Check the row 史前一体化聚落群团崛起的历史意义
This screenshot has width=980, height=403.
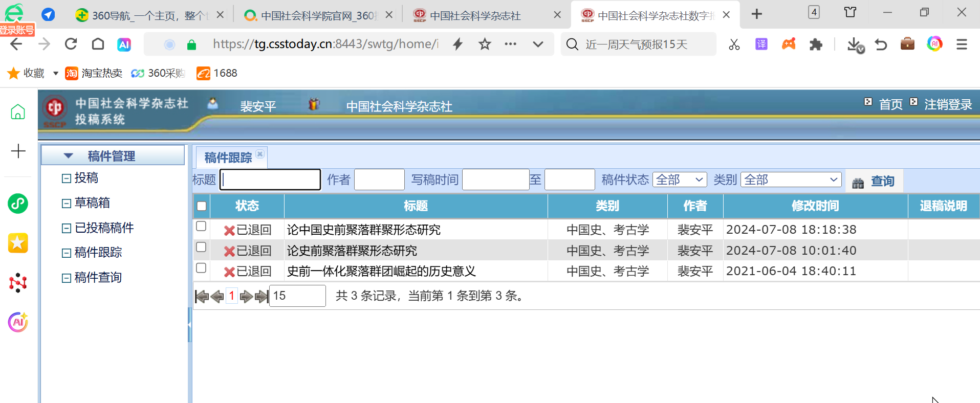pos(202,268)
